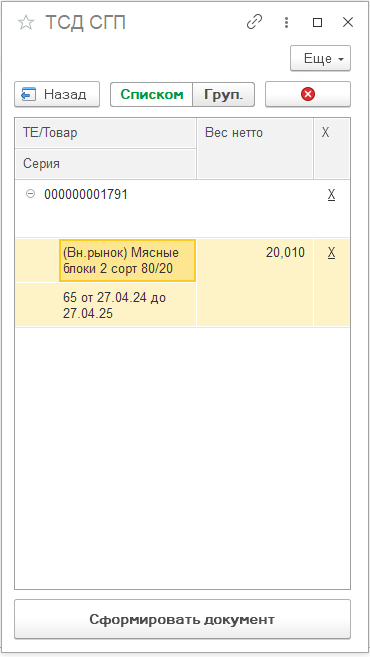The width and height of the screenshot is (370, 657).
Task: Select series 65 от 27.04.24 cell
Action: (x=127, y=305)
